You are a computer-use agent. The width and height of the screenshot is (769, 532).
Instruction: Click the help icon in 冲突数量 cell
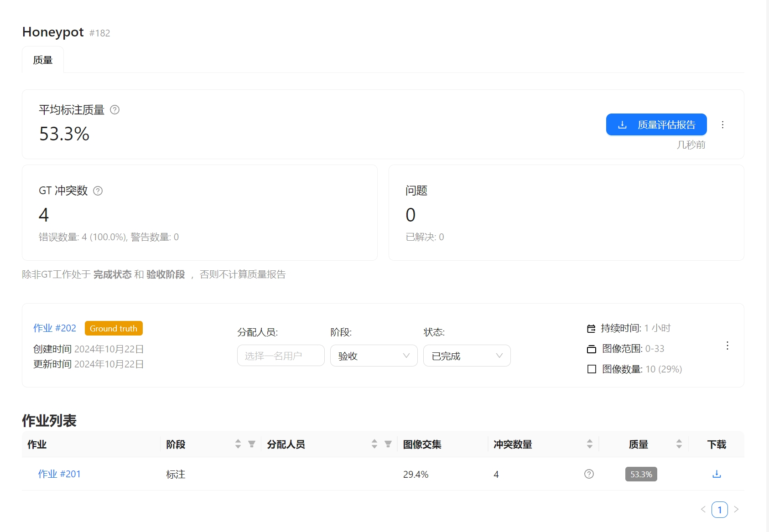point(589,474)
